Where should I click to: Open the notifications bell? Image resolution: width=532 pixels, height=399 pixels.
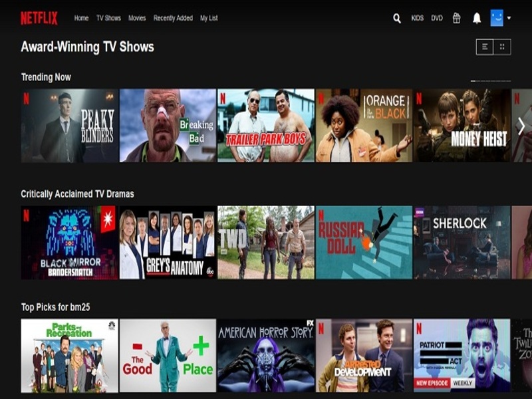click(477, 18)
